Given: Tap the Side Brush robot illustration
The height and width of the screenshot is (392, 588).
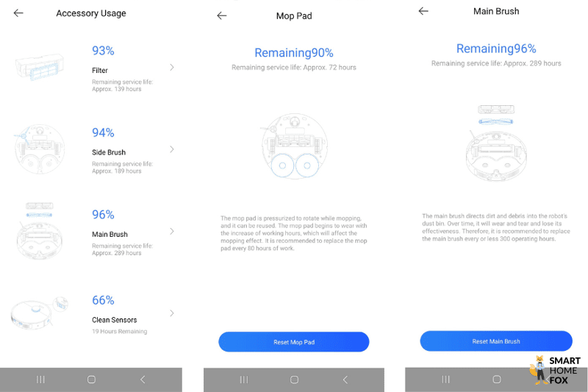Looking at the screenshot, I should coord(40,149).
